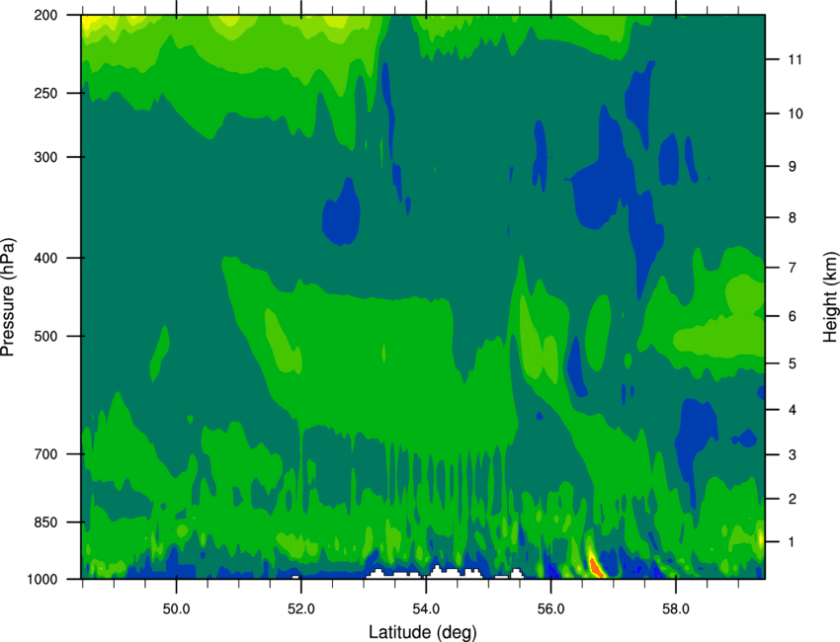The image size is (840, 642).
Task: Click the 56.0 latitude tick label
Action: point(550,609)
